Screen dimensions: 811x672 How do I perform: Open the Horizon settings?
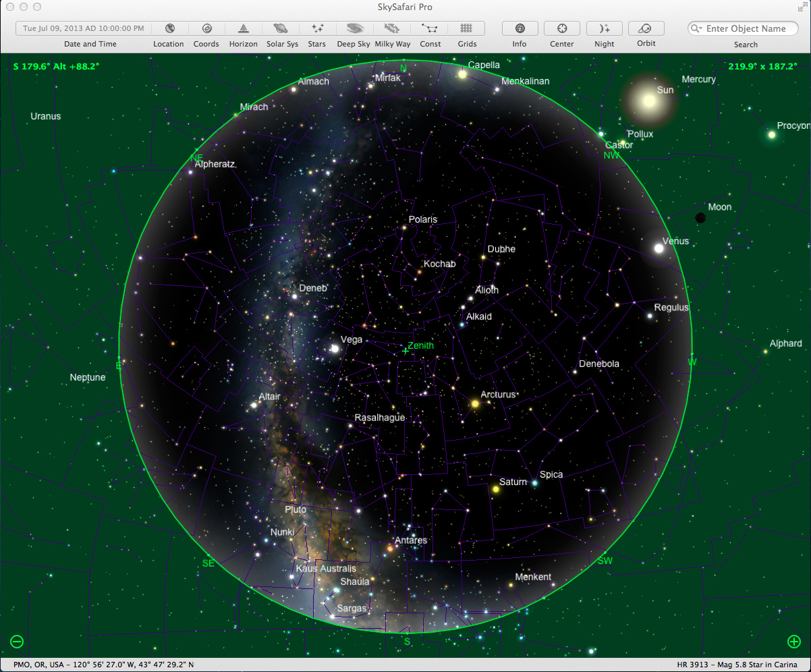pos(243,28)
